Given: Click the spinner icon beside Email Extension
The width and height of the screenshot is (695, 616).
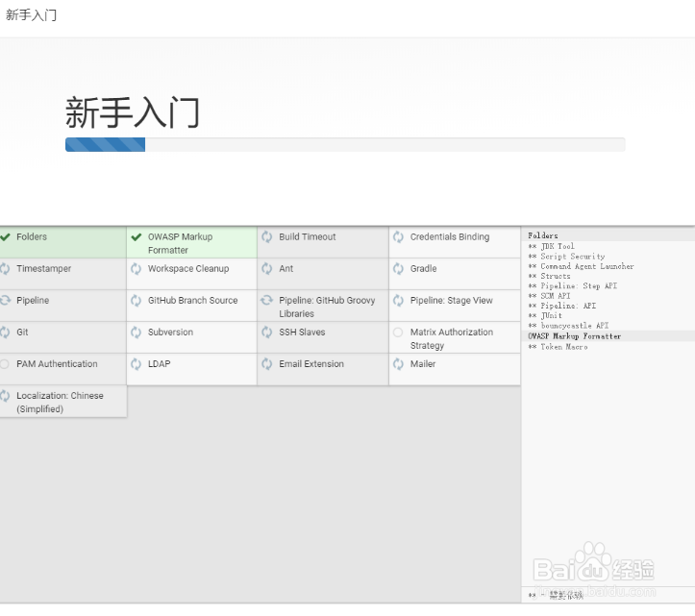Looking at the screenshot, I should 267,364.
